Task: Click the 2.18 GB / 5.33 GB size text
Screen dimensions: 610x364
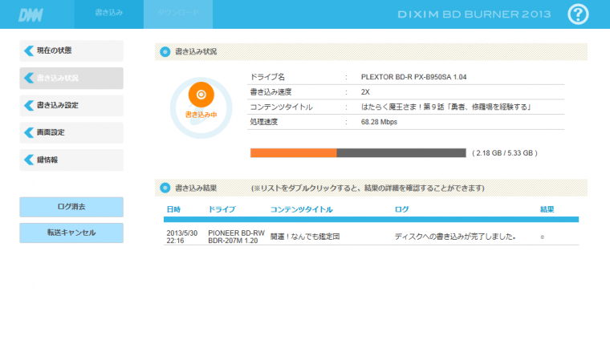Action: tap(505, 153)
